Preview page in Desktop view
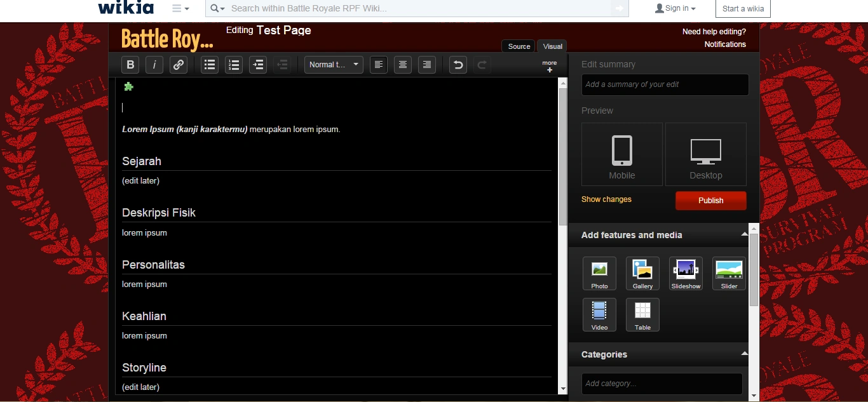Screen dimensions: 868x402 pos(706,154)
